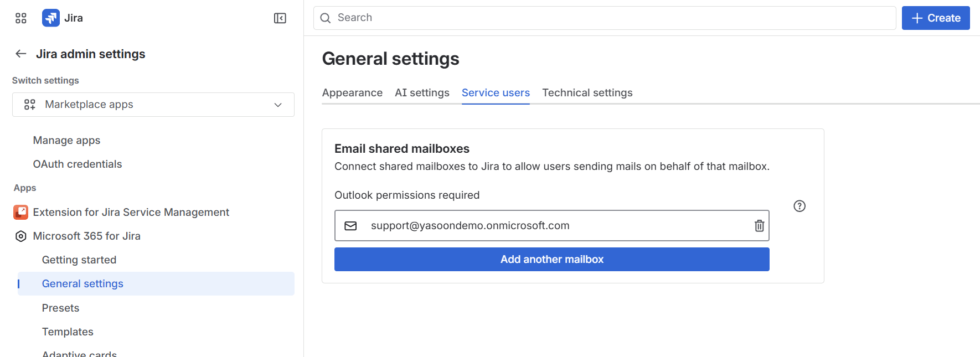Collapse the sidebar with the panel icon
The image size is (980, 357).
pyautogui.click(x=280, y=18)
